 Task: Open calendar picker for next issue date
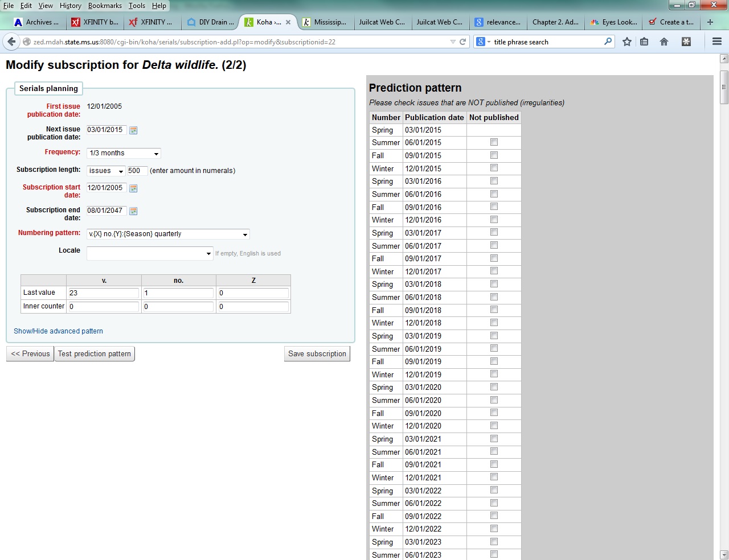pyautogui.click(x=133, y=130)
